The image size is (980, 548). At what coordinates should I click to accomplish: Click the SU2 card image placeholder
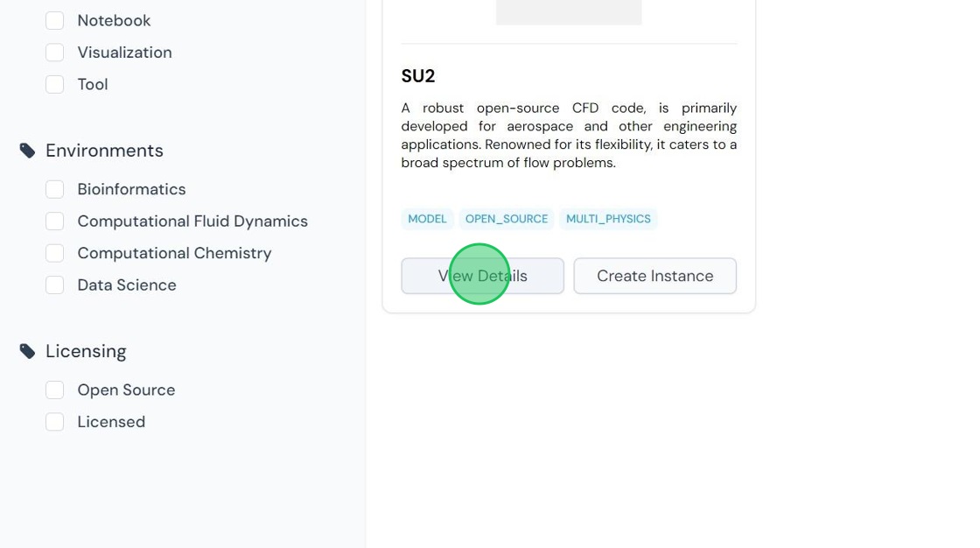tap(569, 12)
